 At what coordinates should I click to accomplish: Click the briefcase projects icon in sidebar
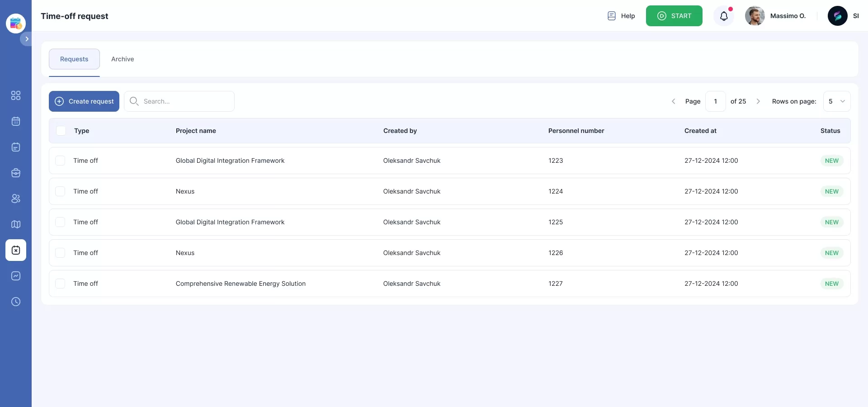pyautogui.click(x=16, y=173)
